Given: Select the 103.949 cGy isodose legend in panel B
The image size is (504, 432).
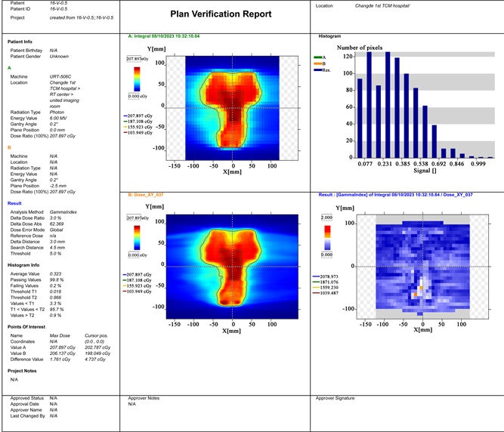Looking at the screenshot, I should point(141,291).
